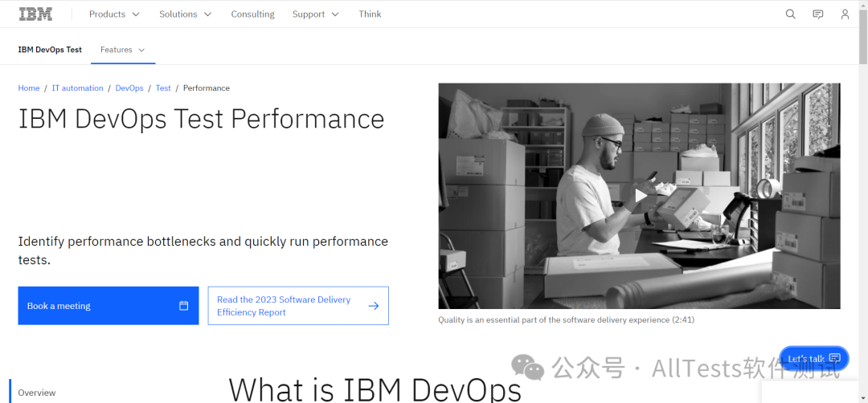Expand the Support menu

[316, 14]
